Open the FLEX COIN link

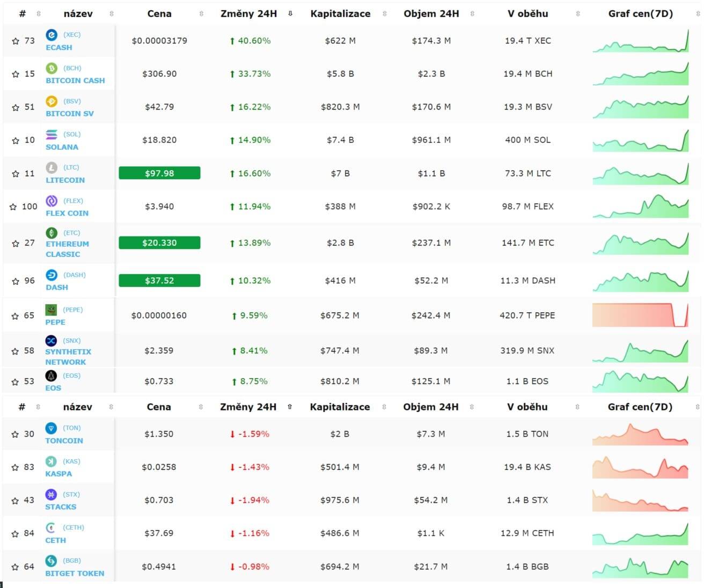coord(67,213)
